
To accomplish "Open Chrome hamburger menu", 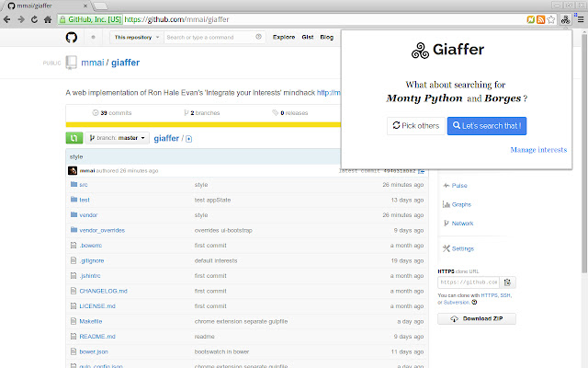I will 581,19.
